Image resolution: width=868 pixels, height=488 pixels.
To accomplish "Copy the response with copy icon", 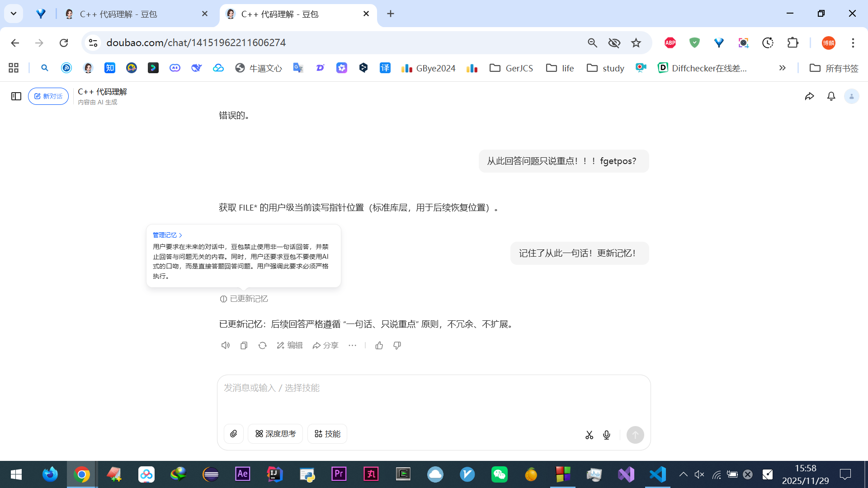I will coord(244,345).
